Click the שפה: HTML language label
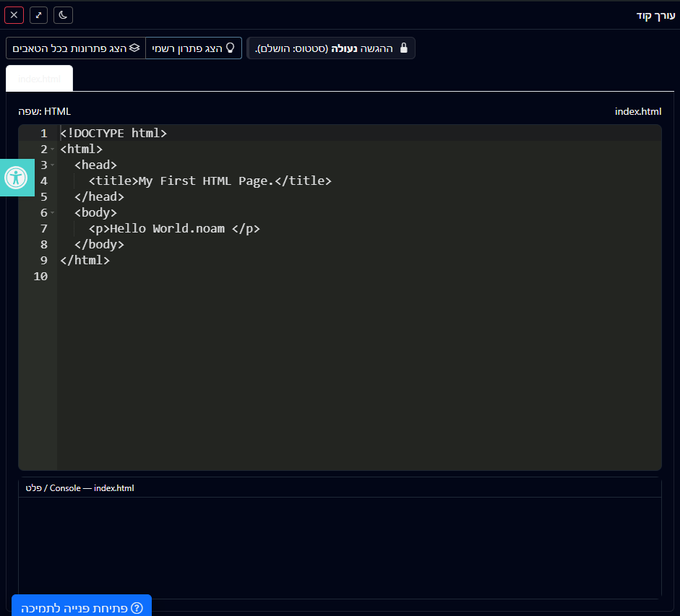The width and height of the screenshot is (680, 616). point(44,111)
